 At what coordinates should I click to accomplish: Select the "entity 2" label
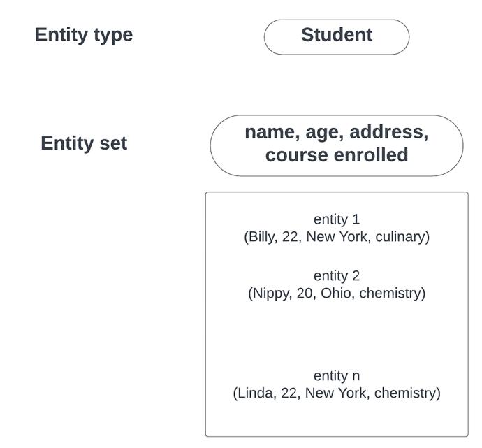click(x=337, y=276)
